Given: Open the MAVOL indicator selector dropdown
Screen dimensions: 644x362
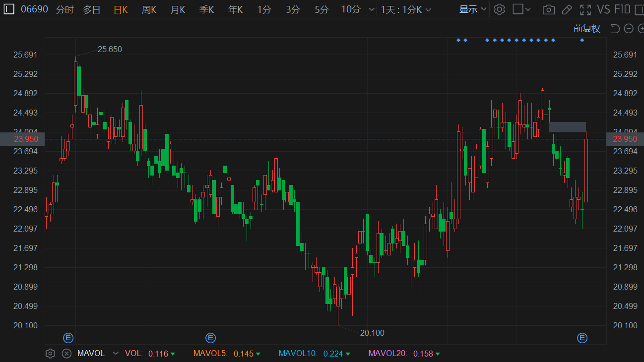Looking at the screenshot, I should click(x=116, y=354).
